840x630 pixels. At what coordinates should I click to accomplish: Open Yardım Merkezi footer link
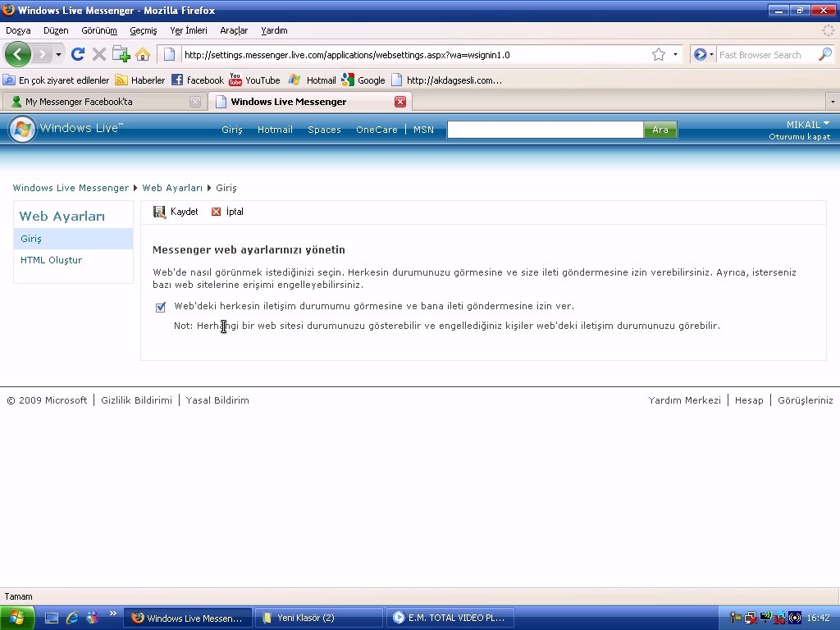pyautogui.click(x=685, y=400)
